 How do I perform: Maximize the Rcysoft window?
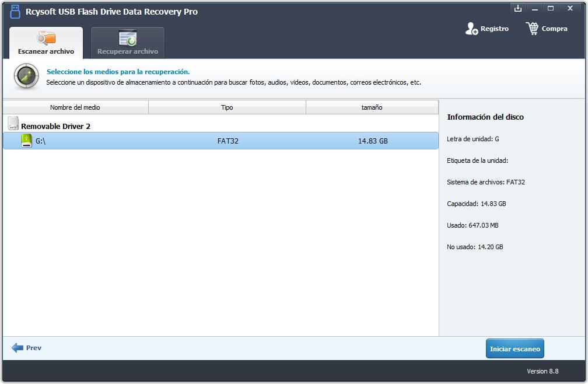(550, 9)
